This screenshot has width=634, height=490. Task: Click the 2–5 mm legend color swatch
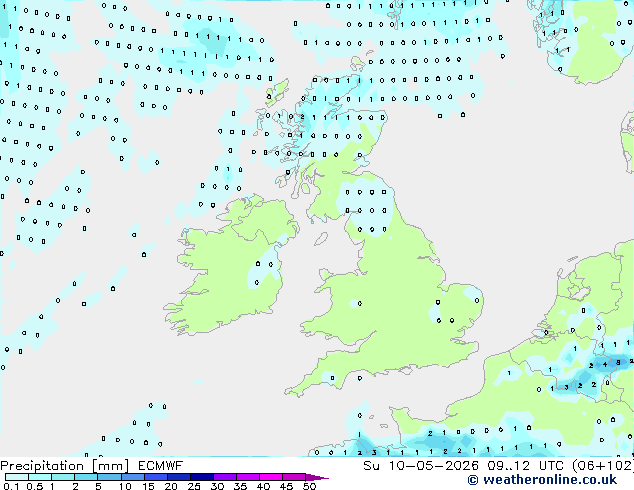click(86, 477)
